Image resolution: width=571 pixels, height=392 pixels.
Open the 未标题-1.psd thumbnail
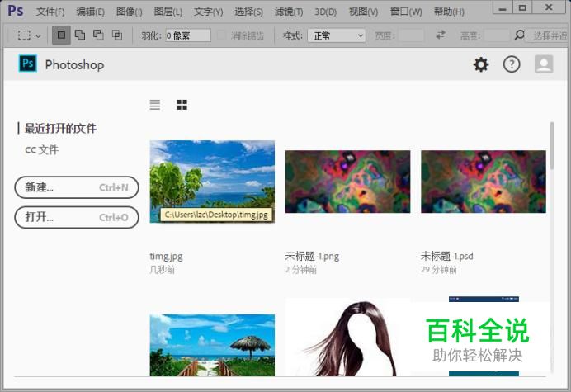click(x=484, y=182)
